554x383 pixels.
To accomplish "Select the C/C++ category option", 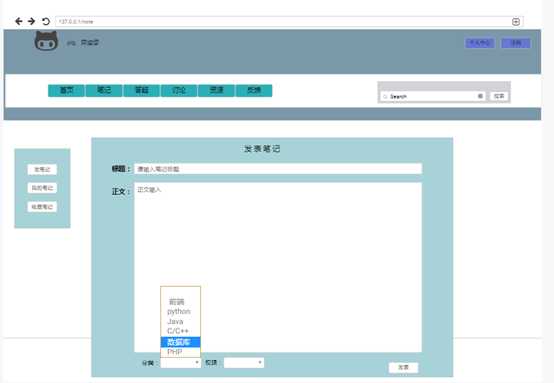I will (180, 331).
